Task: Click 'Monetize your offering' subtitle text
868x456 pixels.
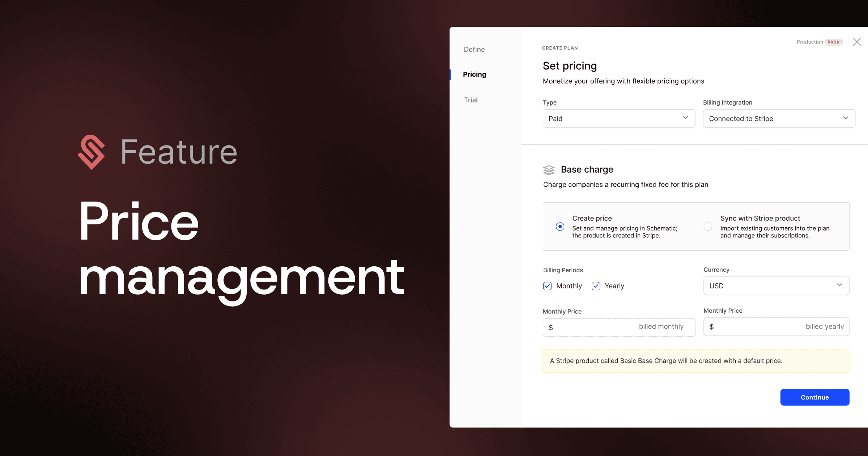Action: click(624, 81)
